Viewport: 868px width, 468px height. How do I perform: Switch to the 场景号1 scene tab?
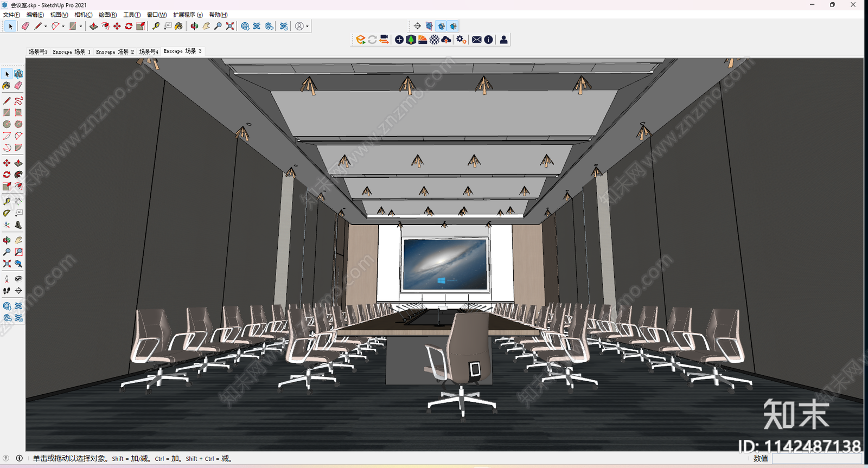point(38,52)
